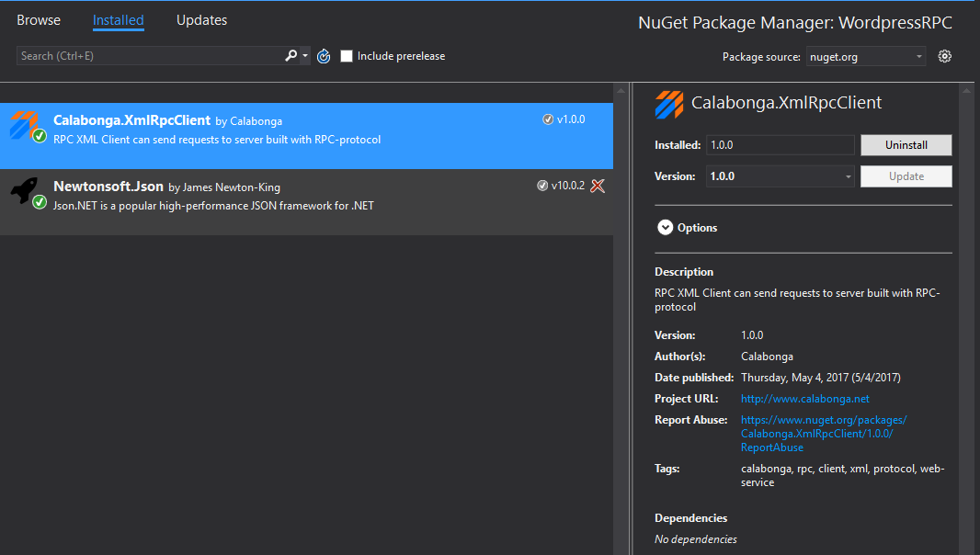Open the Report Abuse nuget.org link
Viewport: 980px width, 555px height.
[x=824, y=434]
